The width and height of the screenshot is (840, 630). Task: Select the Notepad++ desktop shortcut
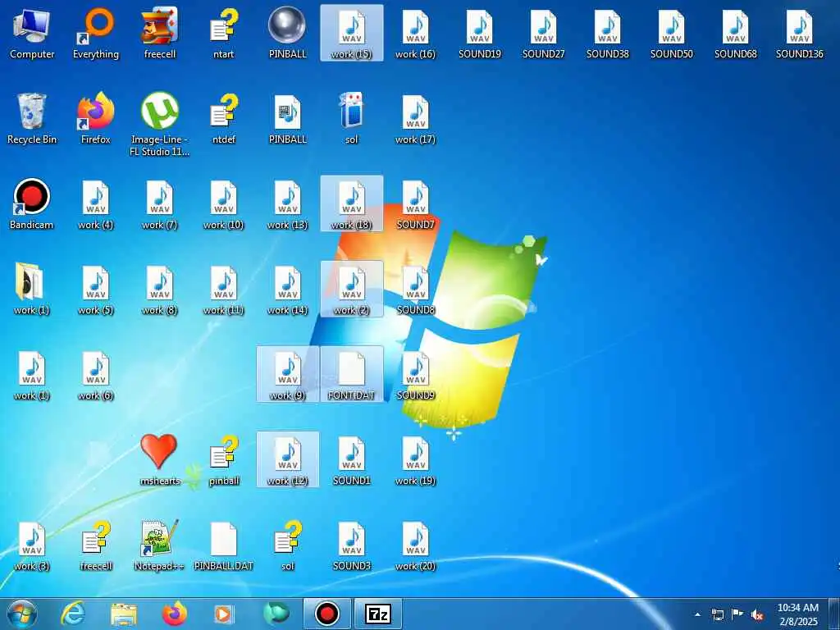pyautogui.click(x=160, y=546)
